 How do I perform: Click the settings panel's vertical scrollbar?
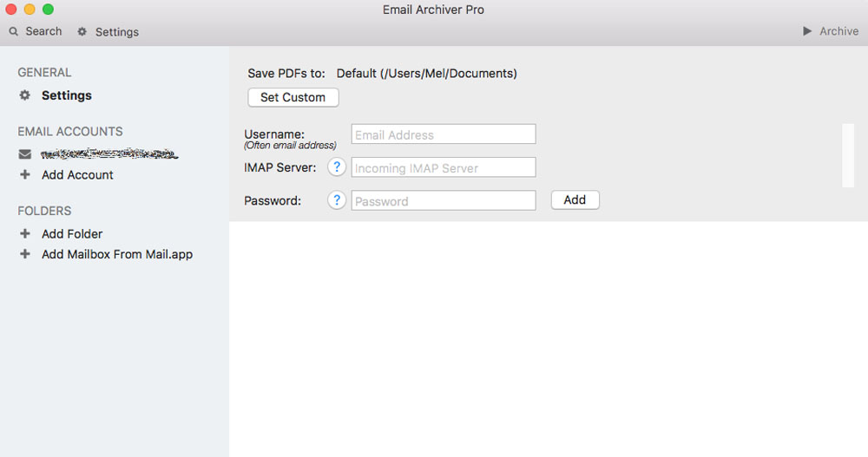848,155
